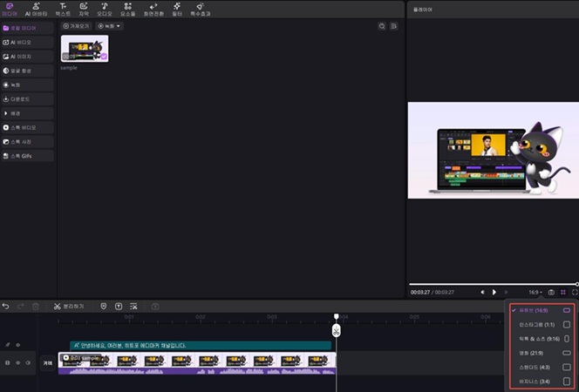Open the AI Avatar tab
This screenshot has width=579, height=392.
click(x=37, y=10)
